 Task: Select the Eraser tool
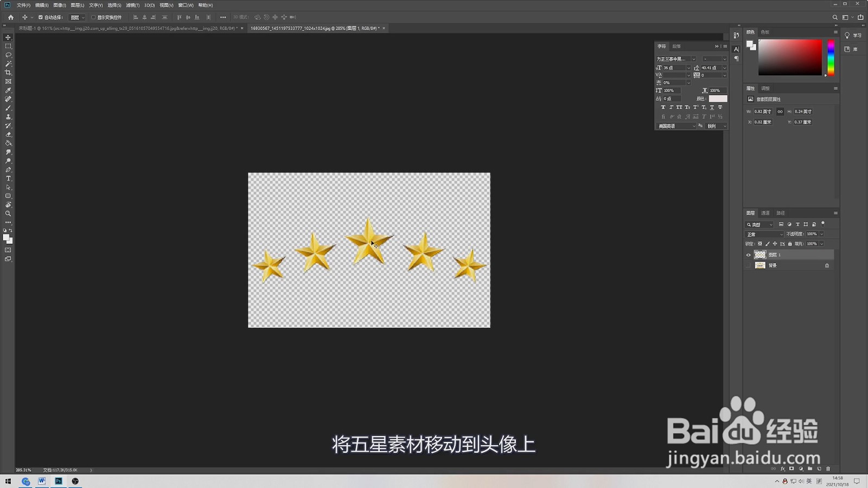click(8, 134)
